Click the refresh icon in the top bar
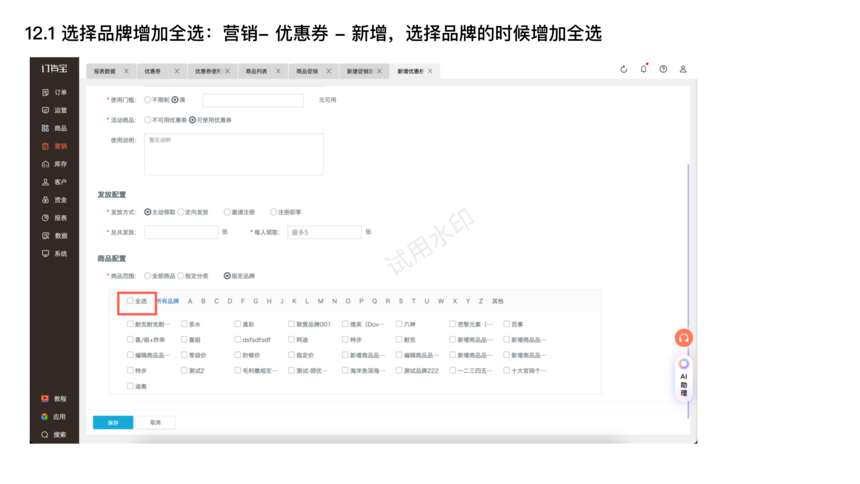 (x=624, y=69)
